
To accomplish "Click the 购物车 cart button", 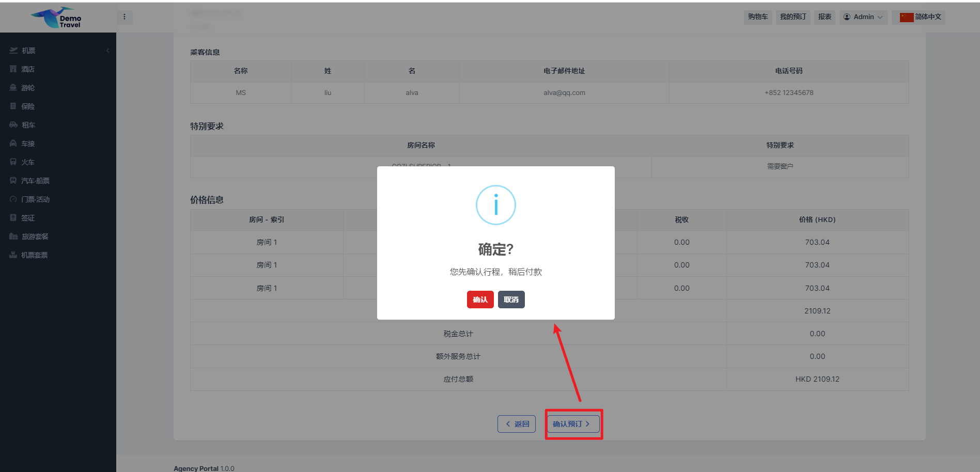I will pyautogui.click(x=758, y=17).
